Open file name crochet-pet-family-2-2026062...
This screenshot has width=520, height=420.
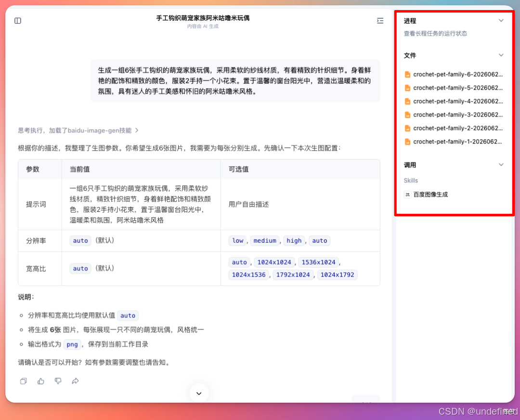(x=458, y=128)
